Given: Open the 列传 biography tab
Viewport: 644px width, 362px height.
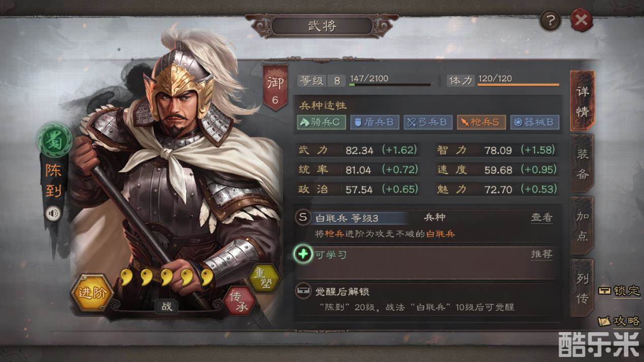Looking at the screenshot, I should (x=582, y=288).
